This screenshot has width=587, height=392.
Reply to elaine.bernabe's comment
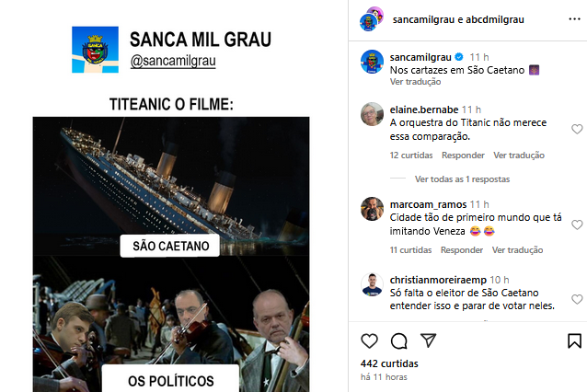463,155
